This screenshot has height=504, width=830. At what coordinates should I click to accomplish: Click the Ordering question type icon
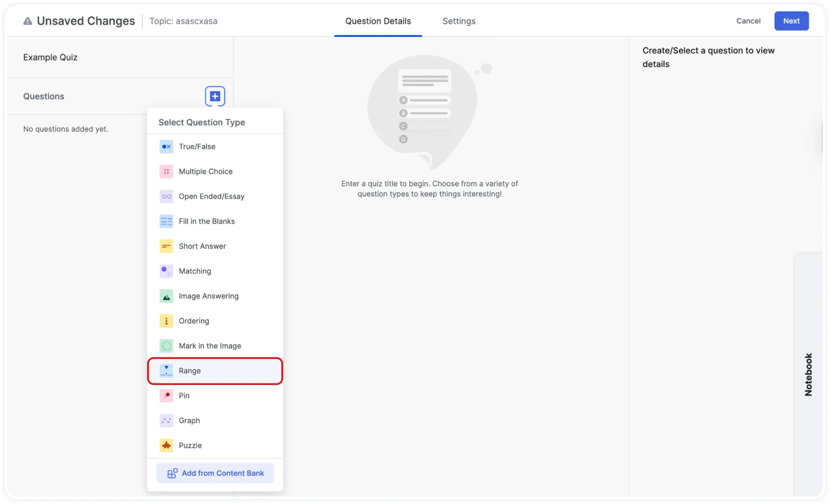(166, 321)
